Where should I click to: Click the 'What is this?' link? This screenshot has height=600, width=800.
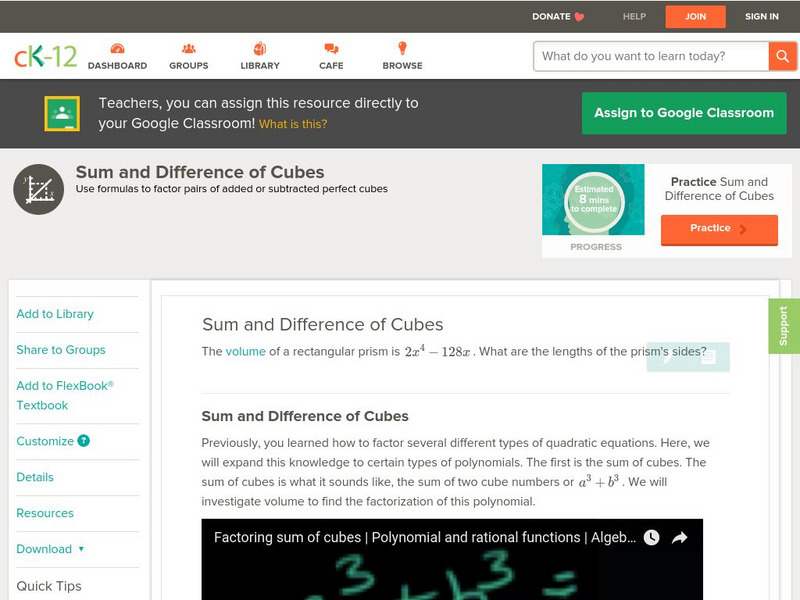coord(293,124)
